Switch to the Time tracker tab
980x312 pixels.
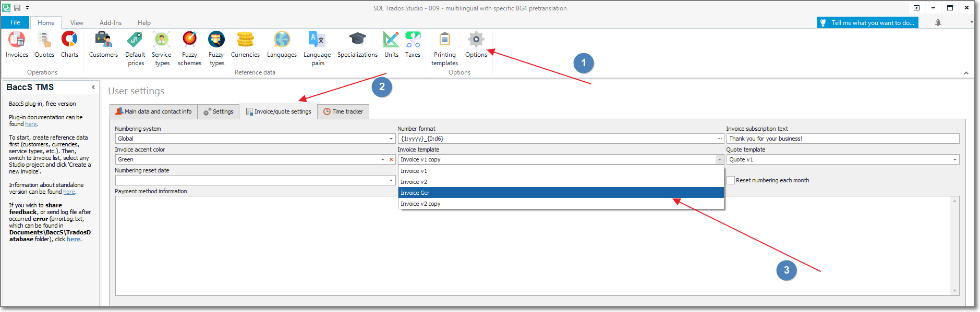pos(343,111)
